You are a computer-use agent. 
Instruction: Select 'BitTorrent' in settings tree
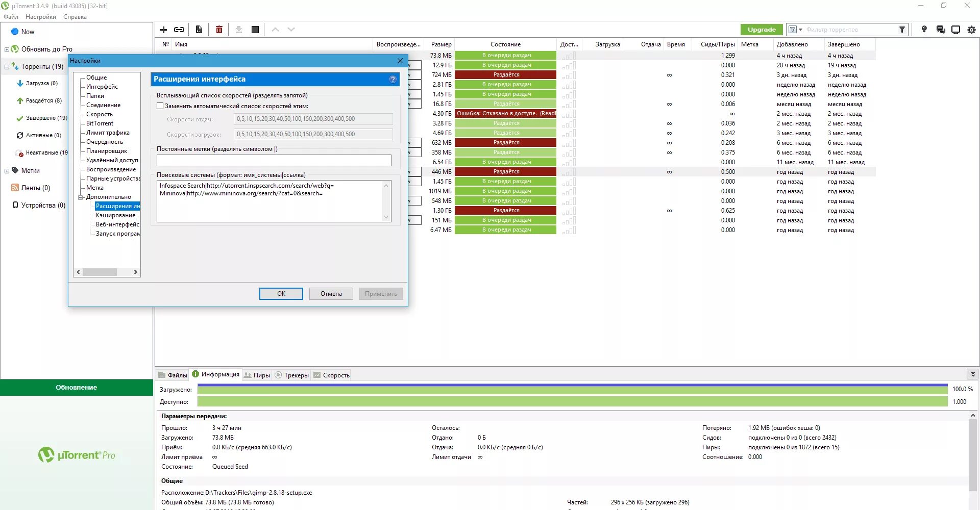tap(100, 123)
